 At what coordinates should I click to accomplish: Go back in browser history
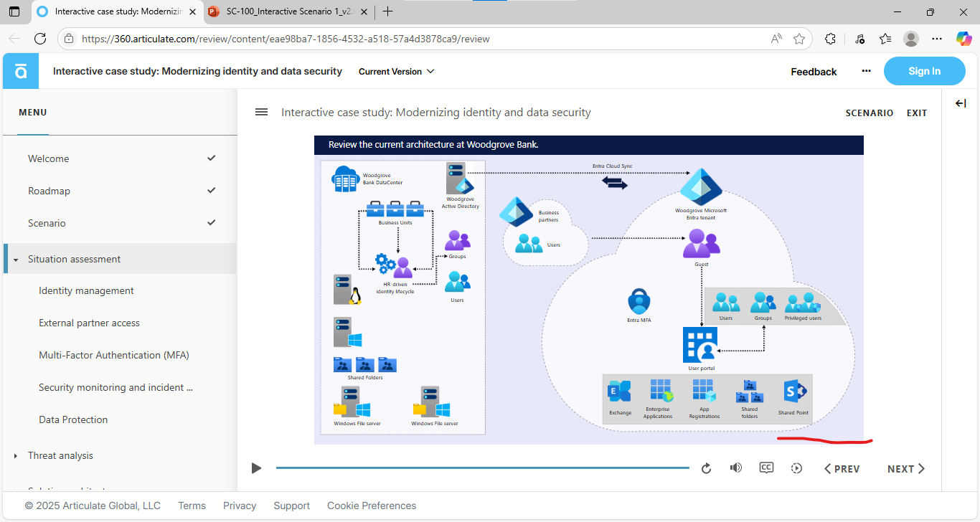(14, 39)
